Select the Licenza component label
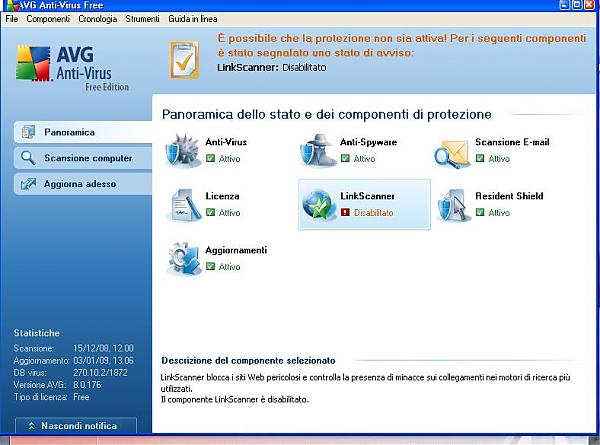 pos(222,196)
